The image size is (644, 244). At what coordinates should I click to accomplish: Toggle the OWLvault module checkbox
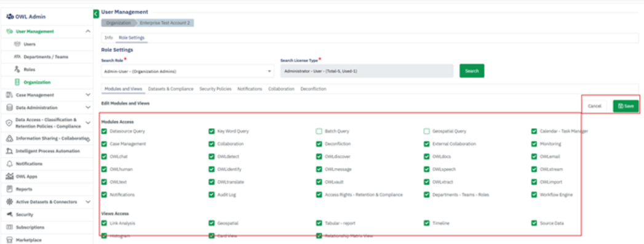(x=319, y=182)
